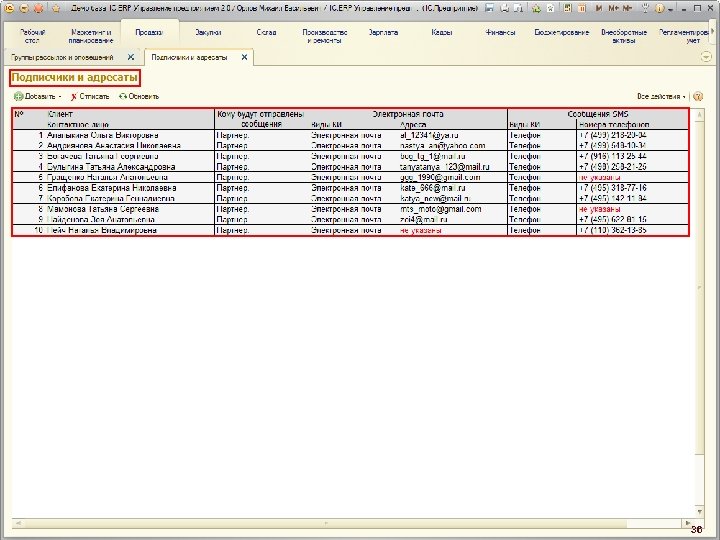
Task: Open the service tools icon in the title bar
Action: click(x=645, y=8)
